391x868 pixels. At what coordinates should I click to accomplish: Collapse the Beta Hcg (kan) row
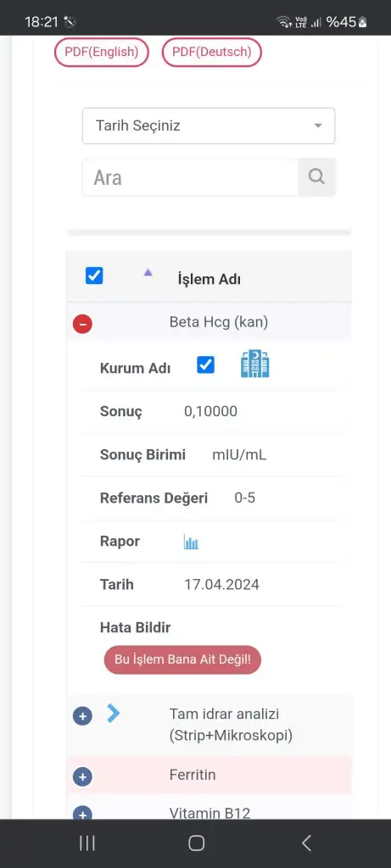(82, 324)
